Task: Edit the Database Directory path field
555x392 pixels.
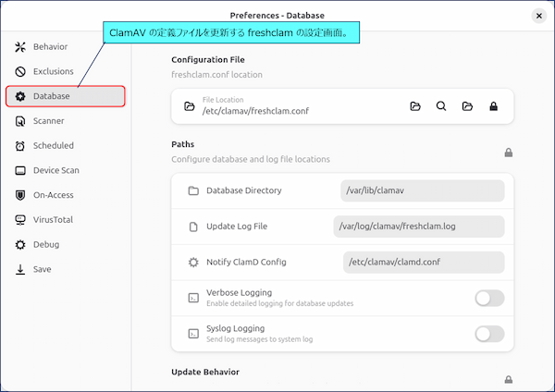Action: [423, 190]
